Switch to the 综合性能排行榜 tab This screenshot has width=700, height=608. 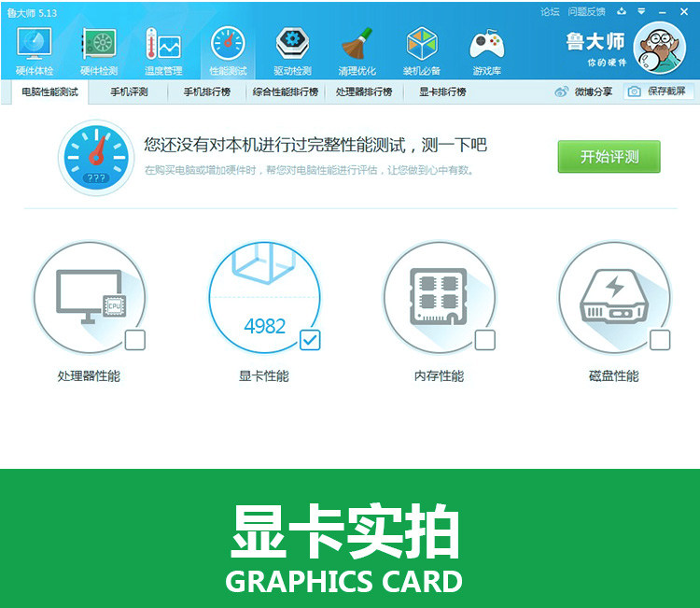tap(286, 92)
